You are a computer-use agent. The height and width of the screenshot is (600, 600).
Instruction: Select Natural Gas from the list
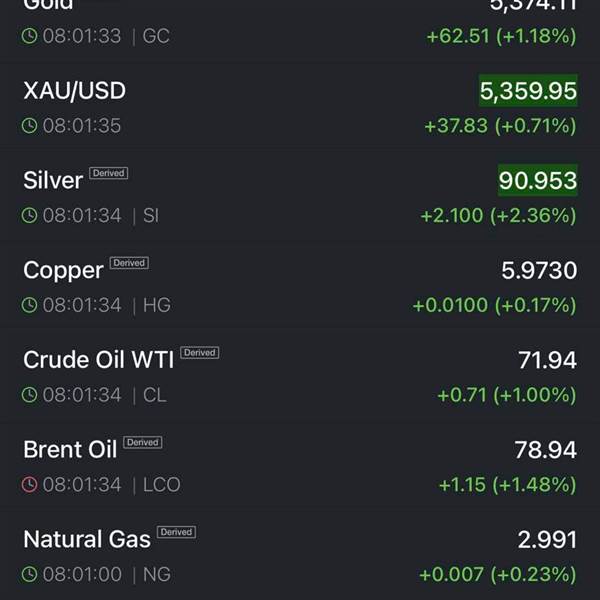[87, 540]
